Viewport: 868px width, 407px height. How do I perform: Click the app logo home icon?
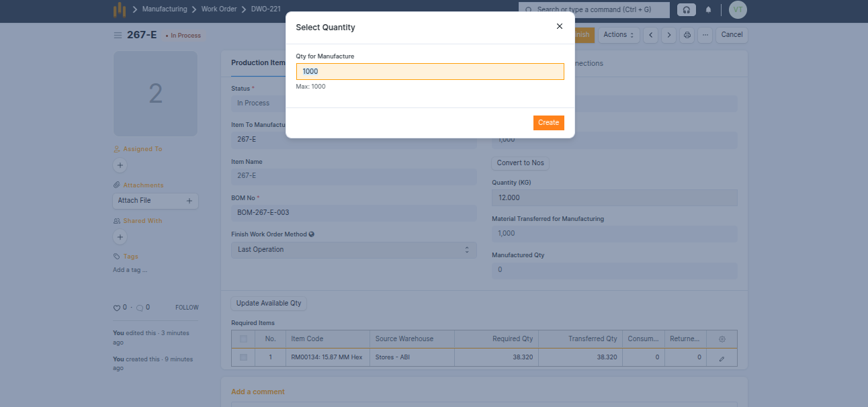[119, 9]
